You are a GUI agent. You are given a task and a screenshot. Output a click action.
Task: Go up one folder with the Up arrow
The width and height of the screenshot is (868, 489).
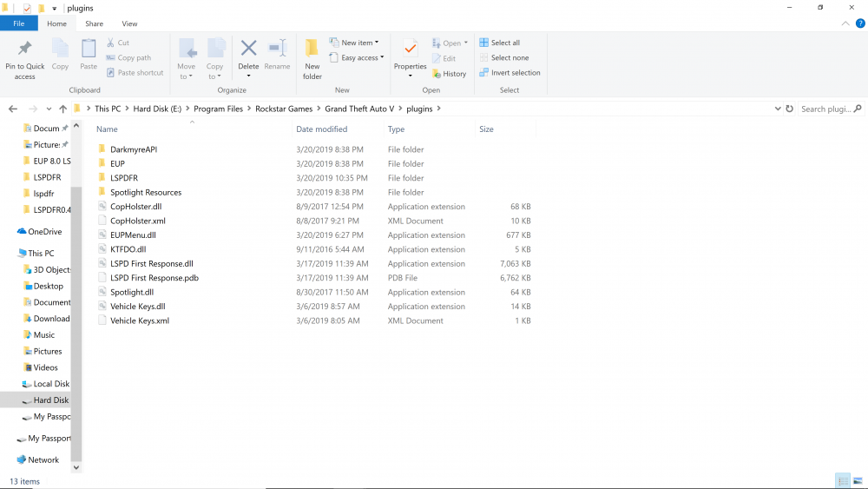(62, 109)
